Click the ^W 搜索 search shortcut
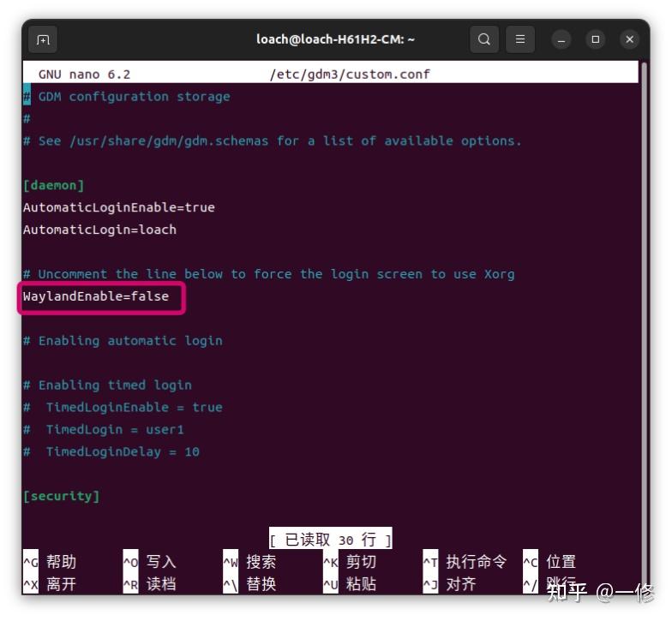Image resolution: width=672 pixels, height=621 pixels. [249, 562]
